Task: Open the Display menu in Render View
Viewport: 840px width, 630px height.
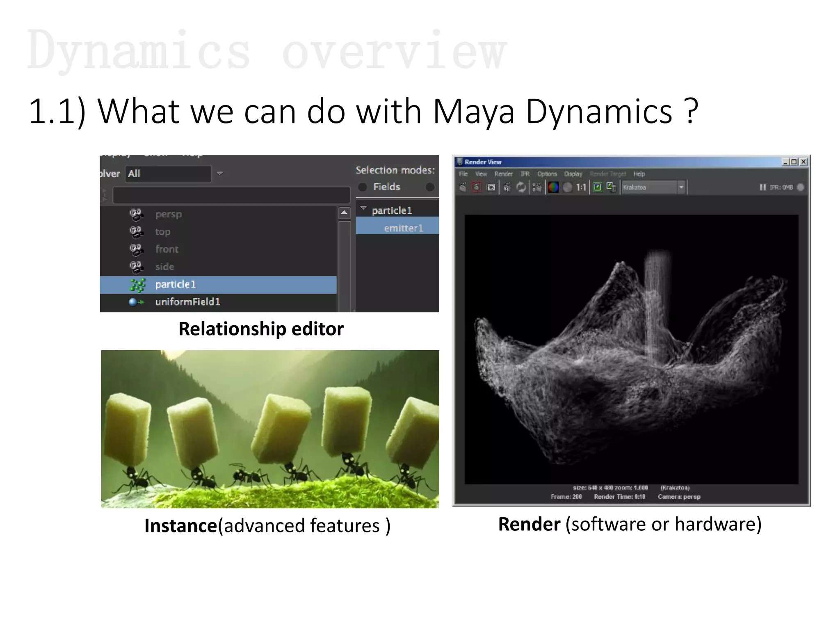Action: pyautogui.click(x=573, y=174)
